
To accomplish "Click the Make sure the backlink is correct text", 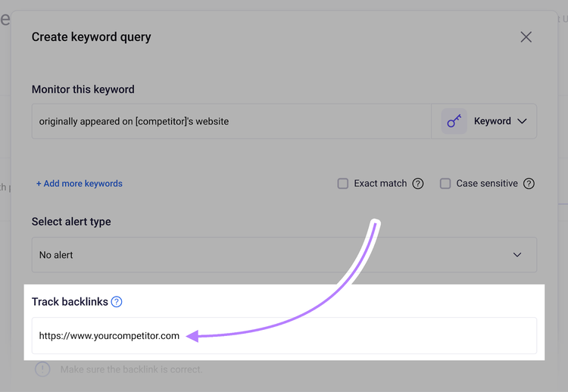I will click(x=131, y=369).
